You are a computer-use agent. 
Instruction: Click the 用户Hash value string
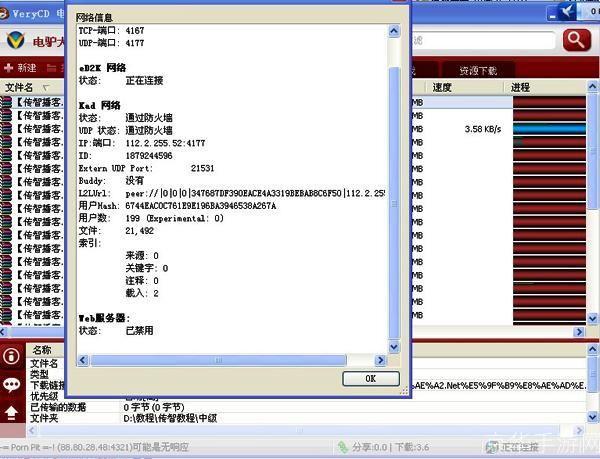(x=201, y=206)
